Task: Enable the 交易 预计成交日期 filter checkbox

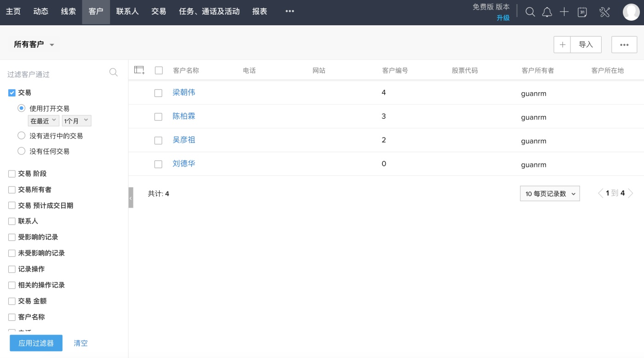Action: coord(12,206)
